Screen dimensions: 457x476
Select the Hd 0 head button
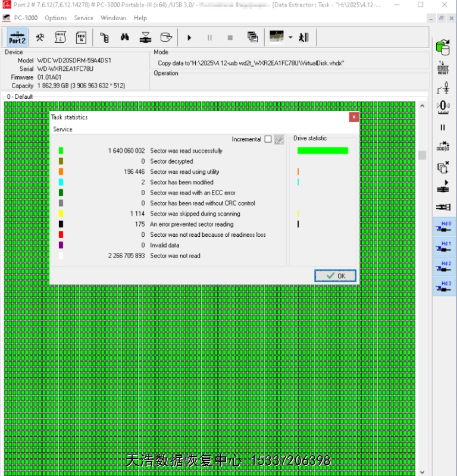click(x=443, y=227)
